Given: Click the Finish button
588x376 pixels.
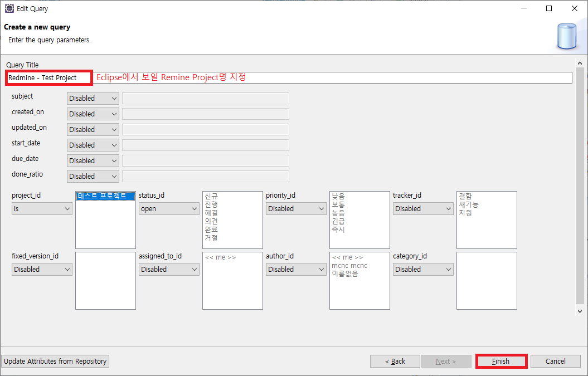Looking at the screenshot, I should 502,362.
